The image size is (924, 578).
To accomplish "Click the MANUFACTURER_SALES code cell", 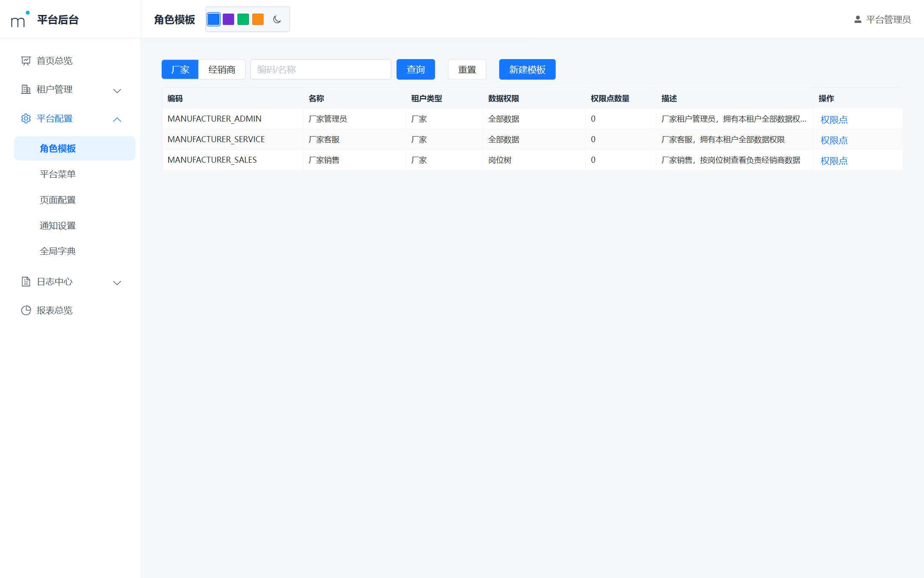I will pyautogui.click(x=233, y=160).
